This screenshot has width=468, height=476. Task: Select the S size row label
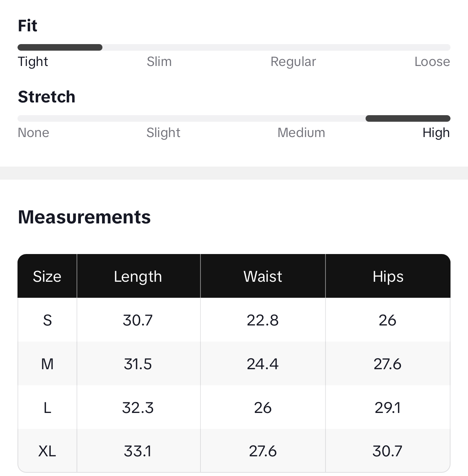tap(47, 320)
